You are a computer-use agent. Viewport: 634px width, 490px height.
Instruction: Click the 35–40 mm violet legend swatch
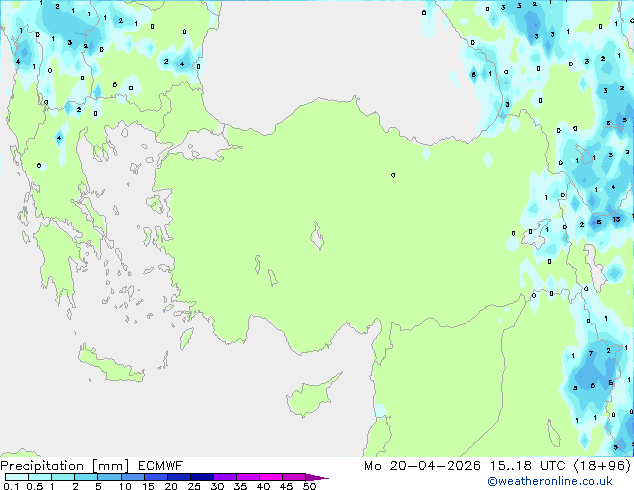(248, 477)
